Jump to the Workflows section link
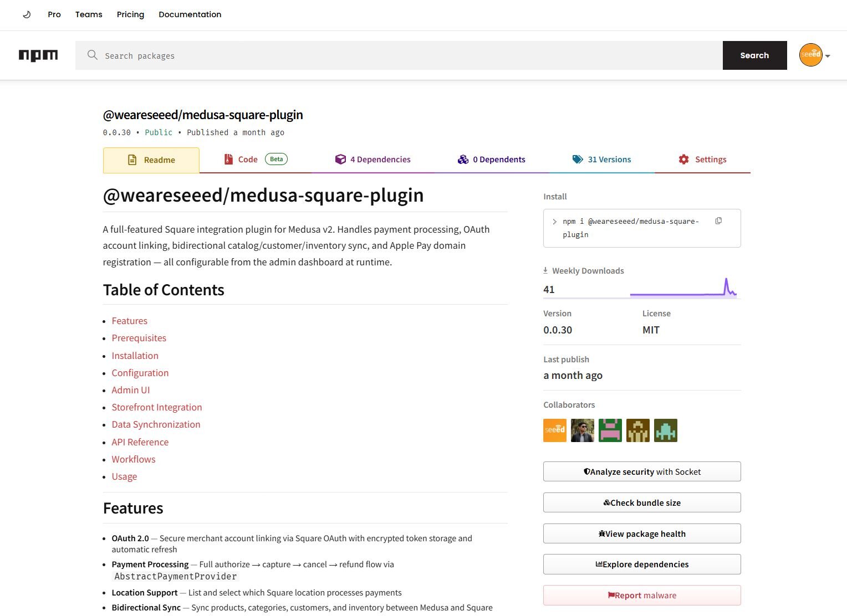847x616 pixels. click(134, 459)
